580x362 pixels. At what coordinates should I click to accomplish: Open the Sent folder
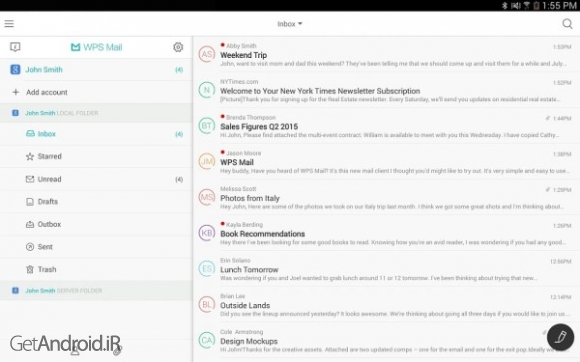coord(96,247)
